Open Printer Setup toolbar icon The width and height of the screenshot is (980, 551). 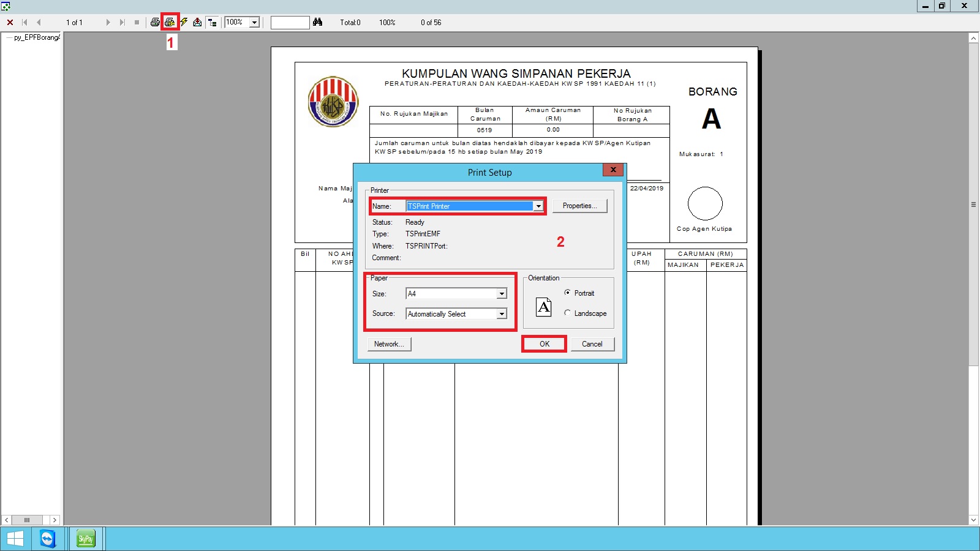coord(170,22)
